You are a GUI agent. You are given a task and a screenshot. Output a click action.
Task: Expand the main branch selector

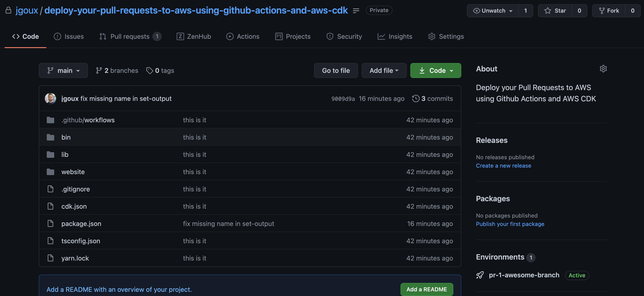coord(63,71)
